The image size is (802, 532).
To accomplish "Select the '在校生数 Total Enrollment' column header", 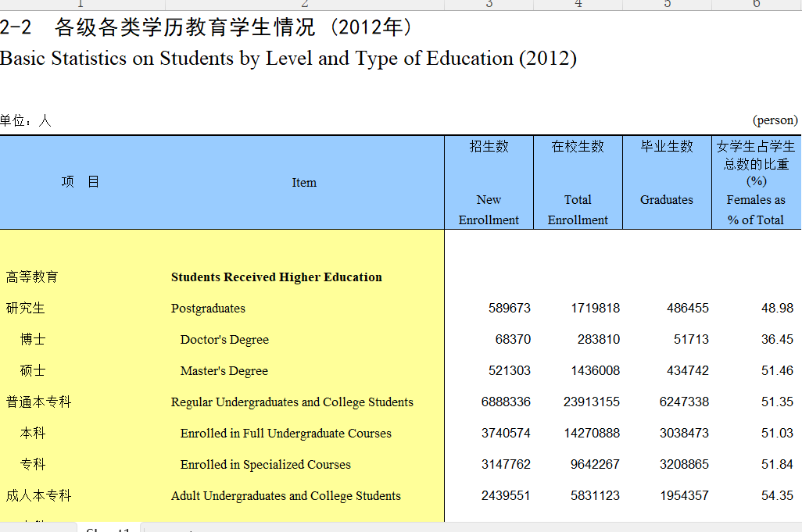I will click(x=578, y=183).
